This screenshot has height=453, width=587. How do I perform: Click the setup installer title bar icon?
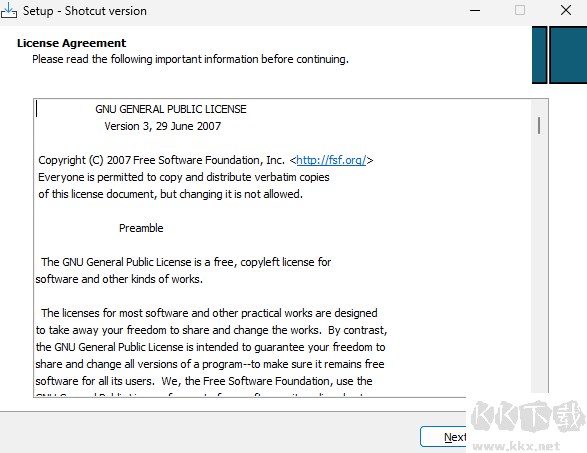9,10
